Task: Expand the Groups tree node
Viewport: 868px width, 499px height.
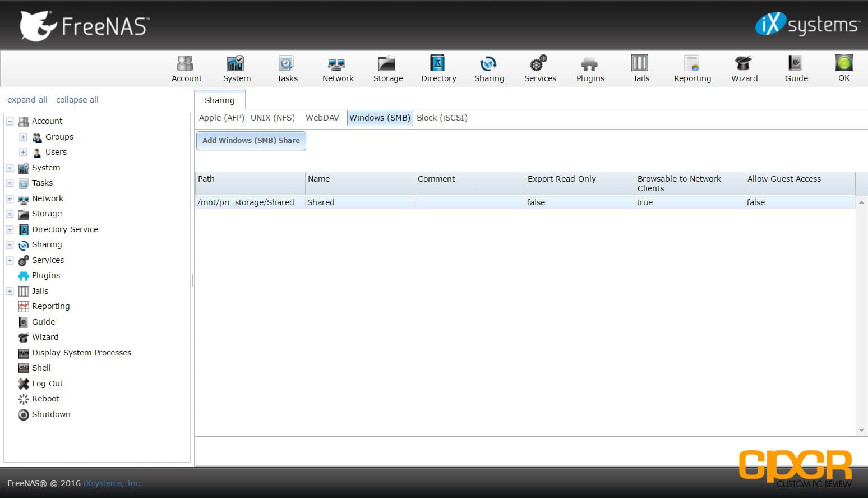Action: coord(23,137)
